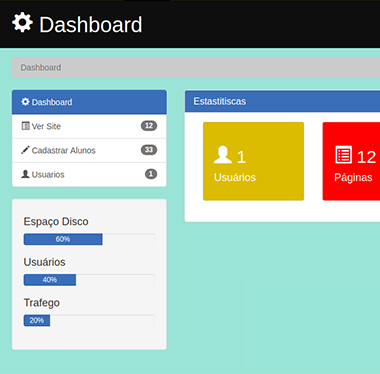
Task: Click the user icon beside Usuarios in the sidebar
Action: click(x=25, y=174)
